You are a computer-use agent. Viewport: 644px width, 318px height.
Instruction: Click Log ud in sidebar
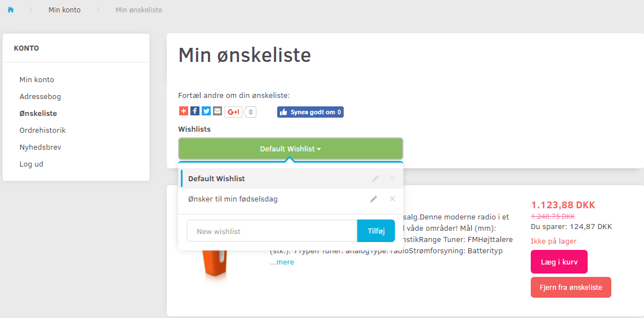pyautogui.click(x=31, y=164)
